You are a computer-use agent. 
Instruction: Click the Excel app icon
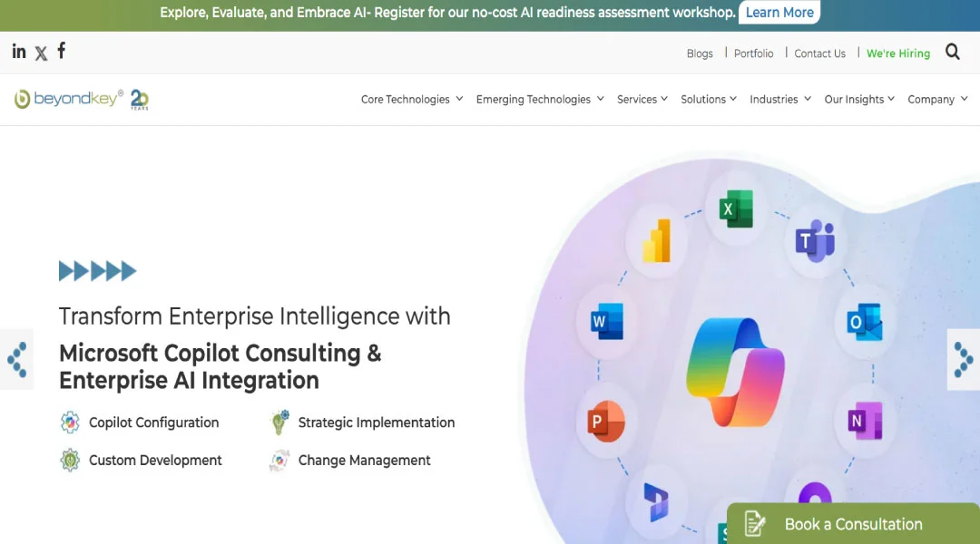735,209
